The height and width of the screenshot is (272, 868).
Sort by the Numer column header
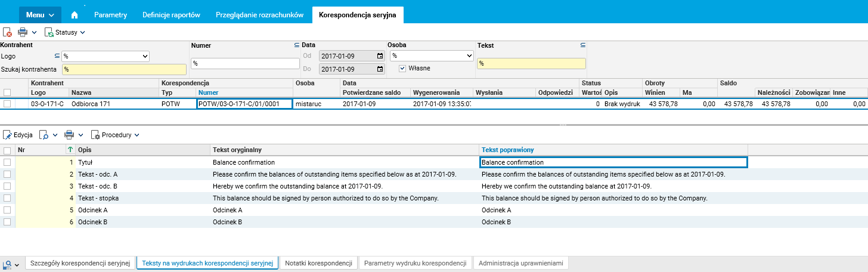(x=244, y=92)
